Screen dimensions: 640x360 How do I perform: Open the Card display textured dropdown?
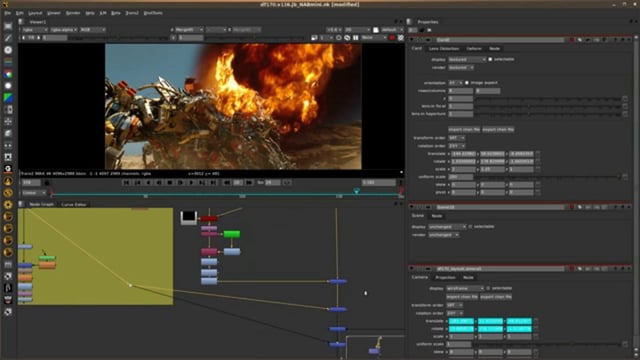(467, 59)
